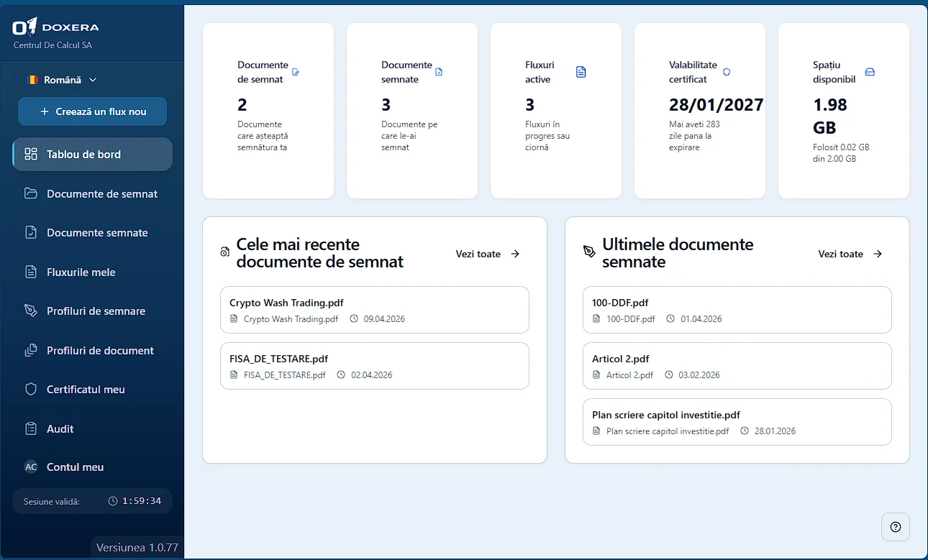Open Profiluri de document section
Viewport: 928px width, 560px height.
pyautogui.click(x=93, y=350)
